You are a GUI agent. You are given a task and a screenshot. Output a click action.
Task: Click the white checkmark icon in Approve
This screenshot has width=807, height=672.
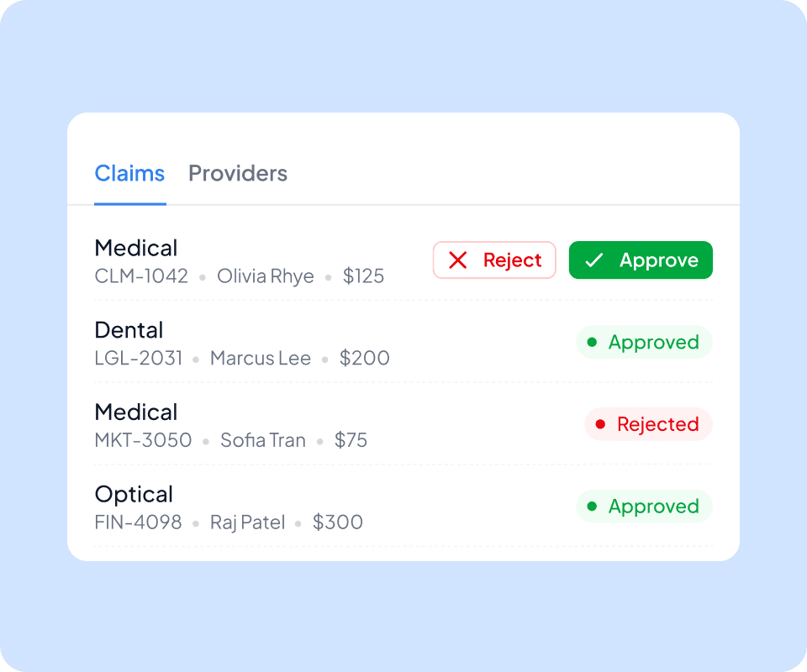click(x=594, y=260)
